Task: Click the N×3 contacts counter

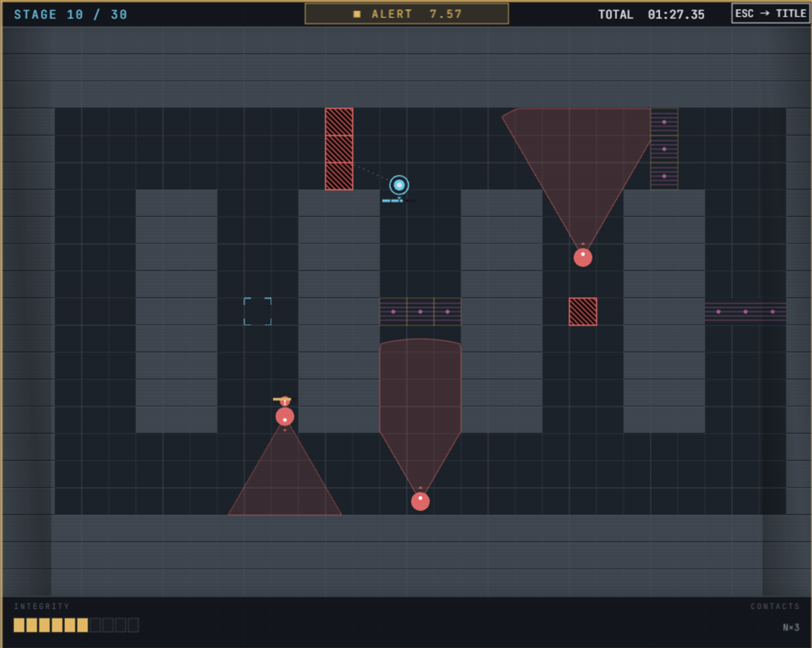Action: [x=791, y=627]
